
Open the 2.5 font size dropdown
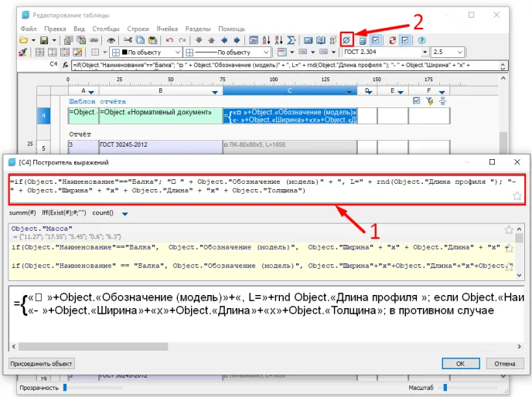pyautogui.click(x=461, y=53)
